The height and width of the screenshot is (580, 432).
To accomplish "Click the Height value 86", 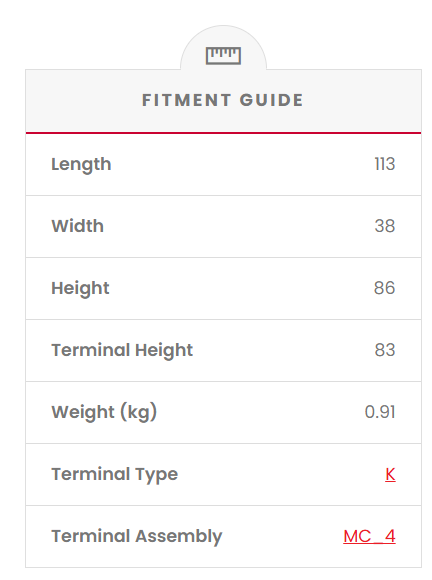I will (x=384, y=288).
